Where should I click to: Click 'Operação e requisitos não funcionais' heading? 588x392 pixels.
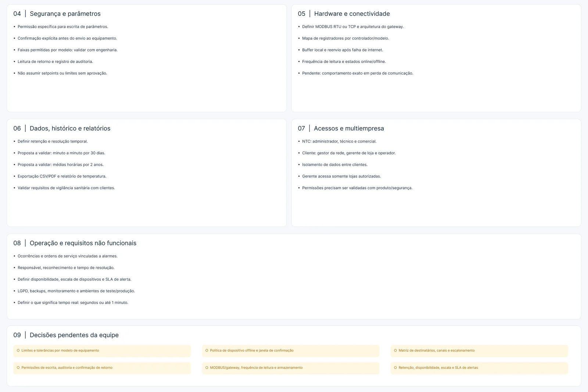pos(83,243)
